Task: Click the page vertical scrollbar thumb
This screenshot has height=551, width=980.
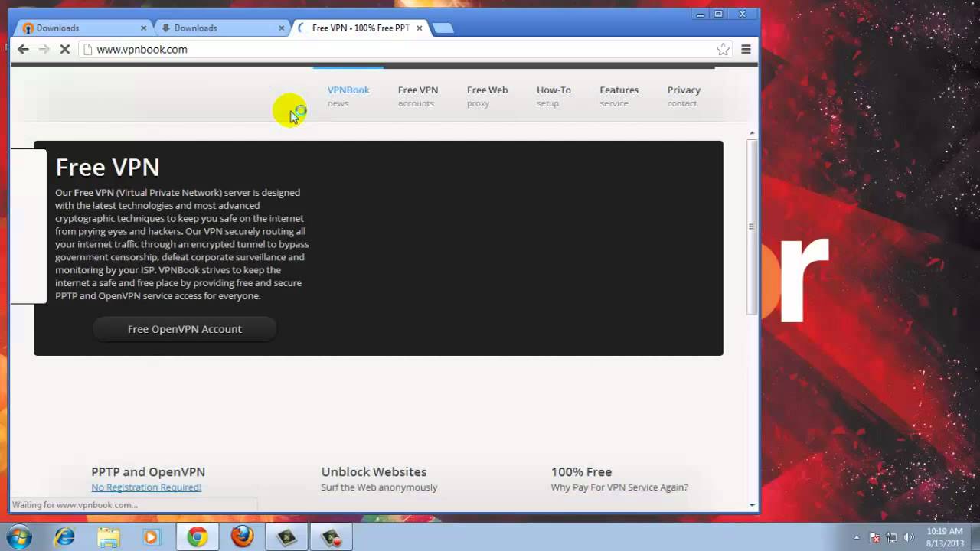Action: click(x=752, y=227)
